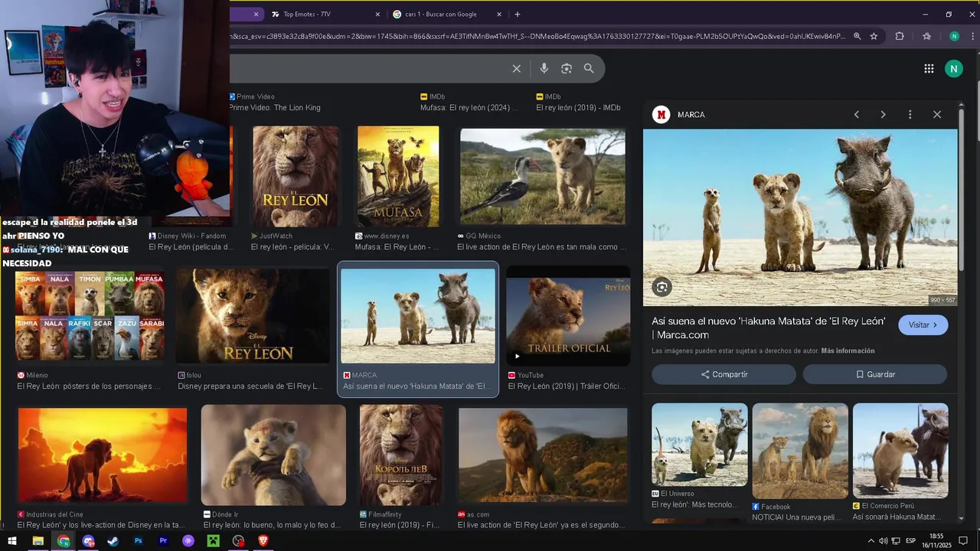Start voice search with the microphone icon
Viewport: 980px width, 551px height.
[544, 69]
